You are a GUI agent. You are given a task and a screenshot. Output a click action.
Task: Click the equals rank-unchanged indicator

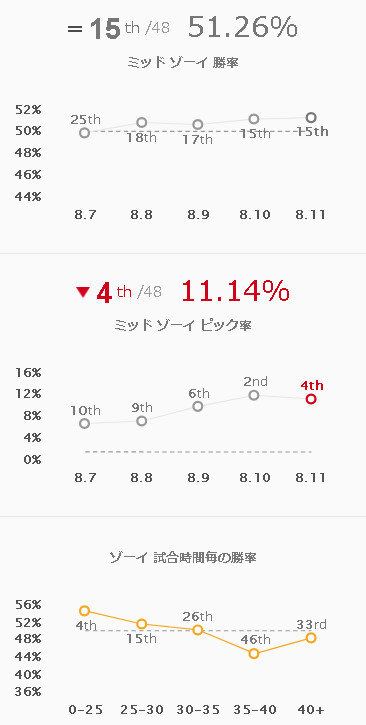(x=75, y=30)
